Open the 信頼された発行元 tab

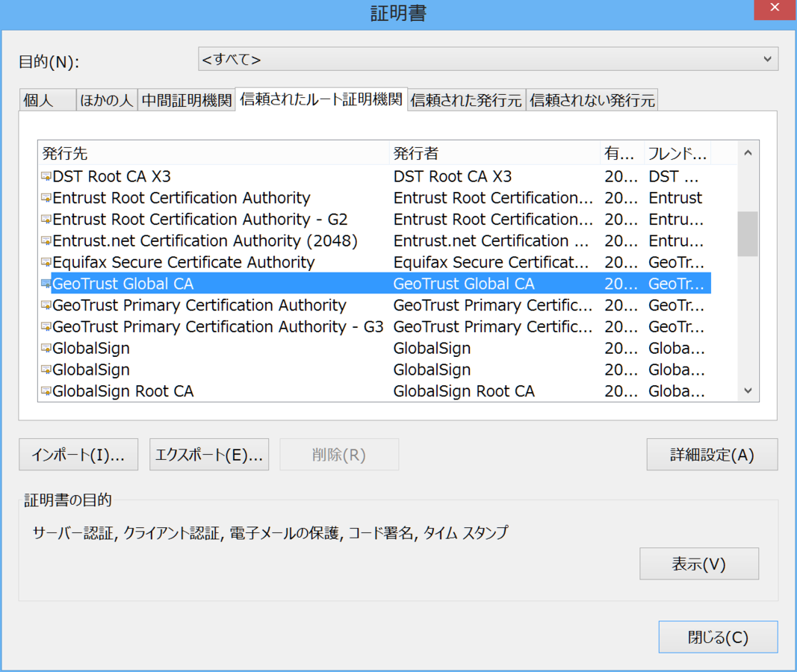(466, 100)
